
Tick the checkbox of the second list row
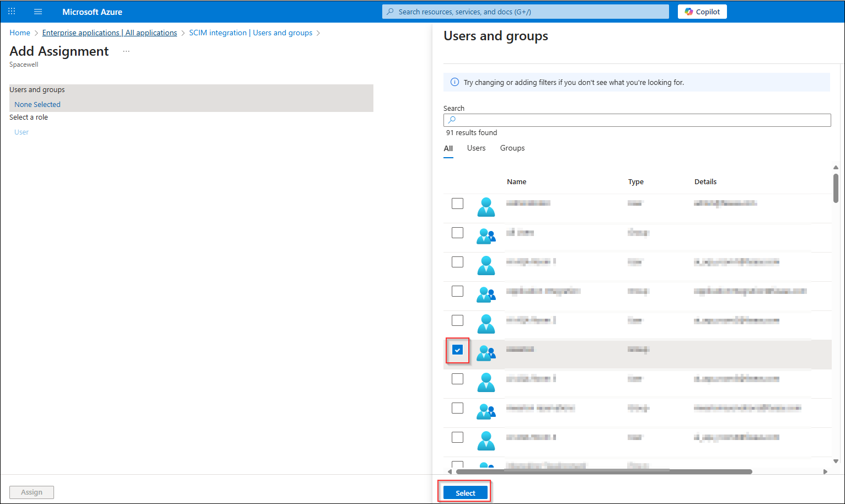click(457, 233)
